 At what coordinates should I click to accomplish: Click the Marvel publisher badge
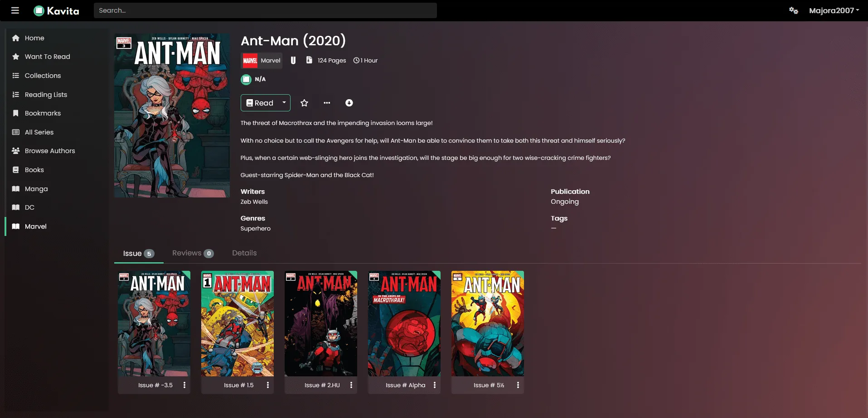coord(262,61)
